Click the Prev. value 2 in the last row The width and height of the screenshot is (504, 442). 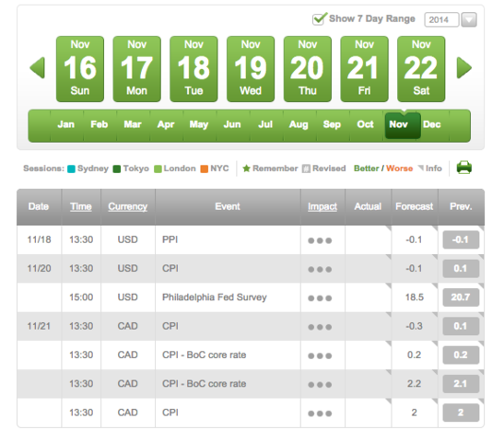tap(461, 413)
